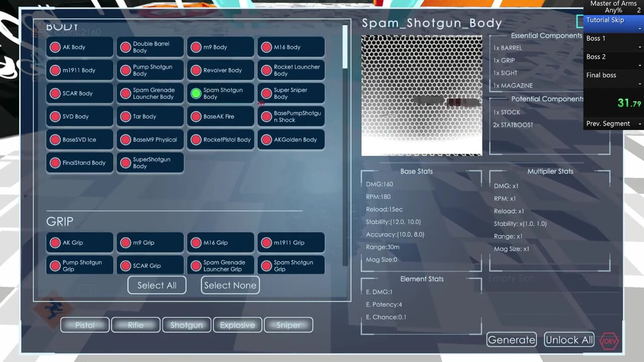The image size is (644, 362).
Task: Open the Shotgun category tab
Action: point(186,325)
